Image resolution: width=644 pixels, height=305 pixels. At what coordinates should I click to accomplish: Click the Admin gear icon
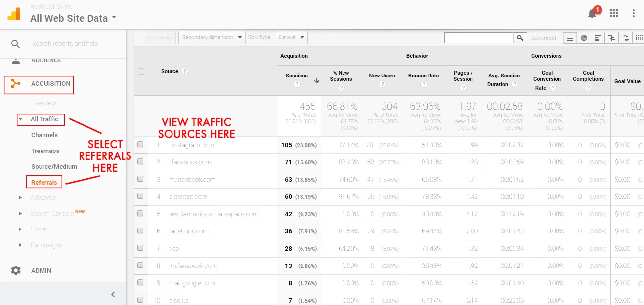pyautogui.click(x=16, y=270)
